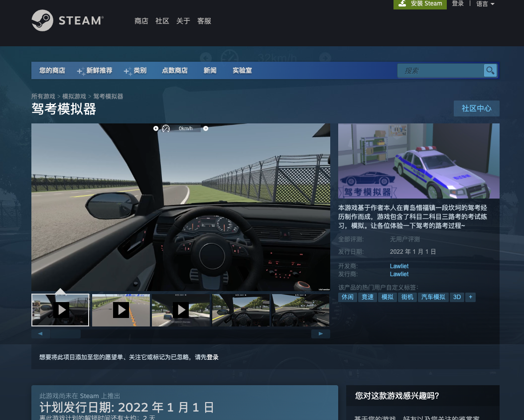Click the Lawliet developer link
This screenshot has width=524, height=420.
tap(399, 266)
